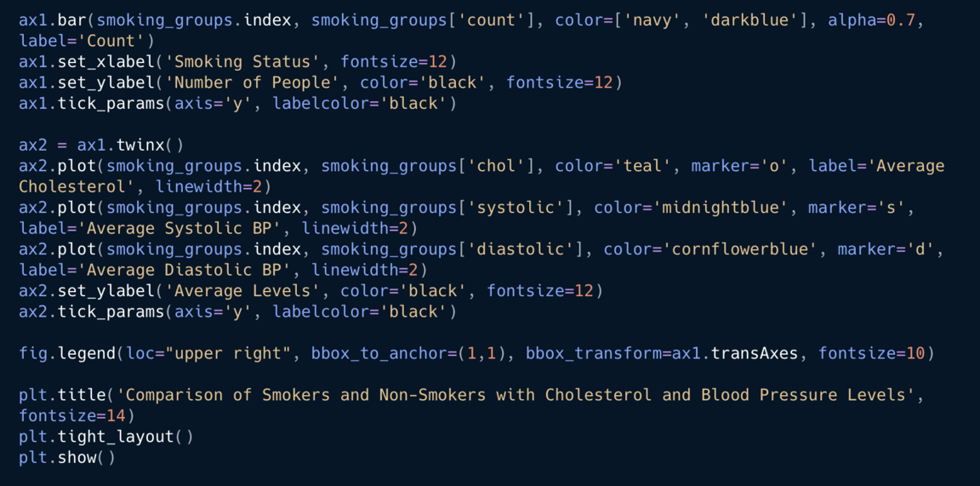Click the fig.legend function call
The image size is (980, 486).
point(68,353)
